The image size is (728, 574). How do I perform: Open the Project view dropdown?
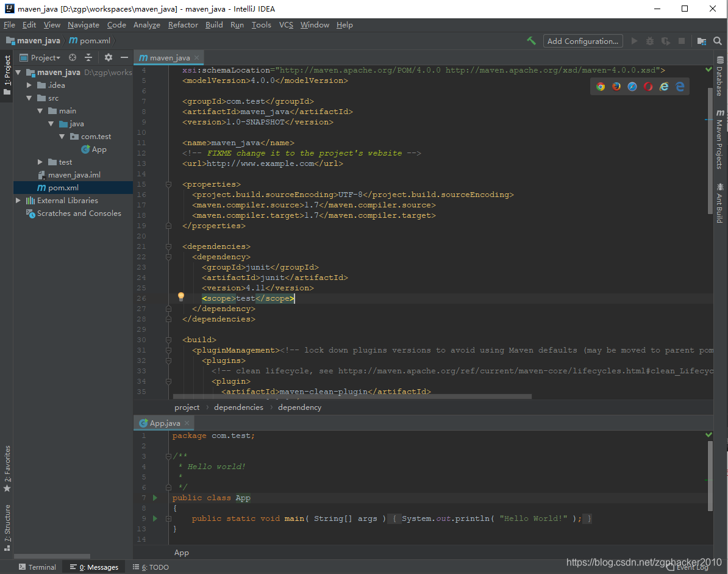pos(40,57)
